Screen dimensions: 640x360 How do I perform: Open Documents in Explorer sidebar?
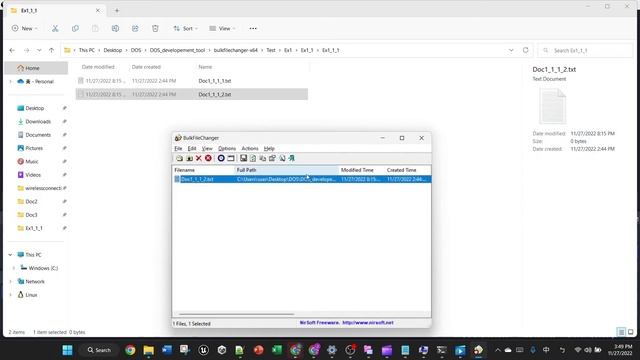pos(38,135)
